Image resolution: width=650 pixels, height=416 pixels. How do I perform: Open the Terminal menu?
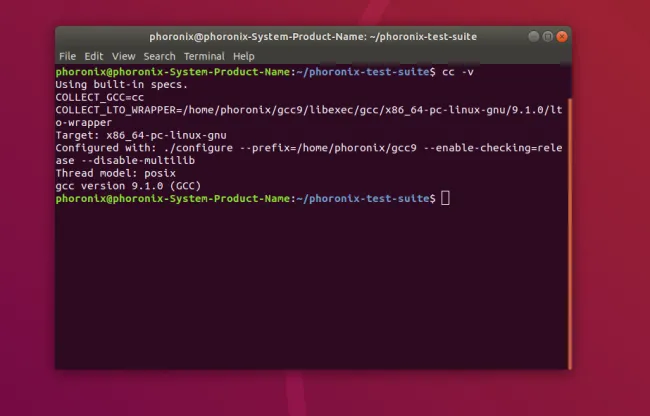click(x=204, y=56)
